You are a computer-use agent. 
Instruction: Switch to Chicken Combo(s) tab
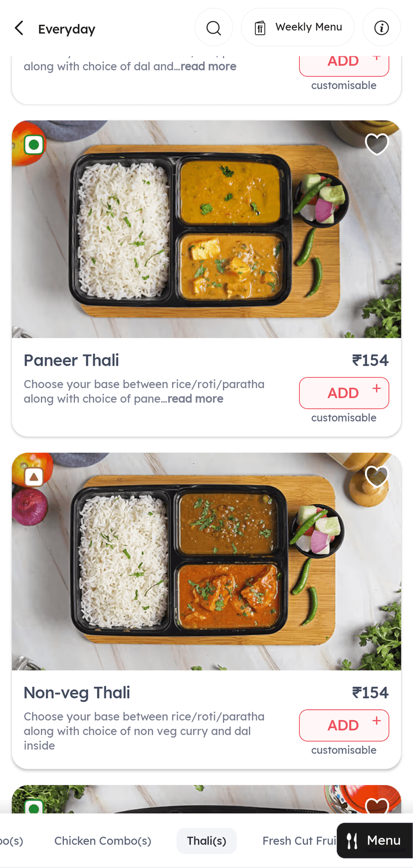point(103,841)
